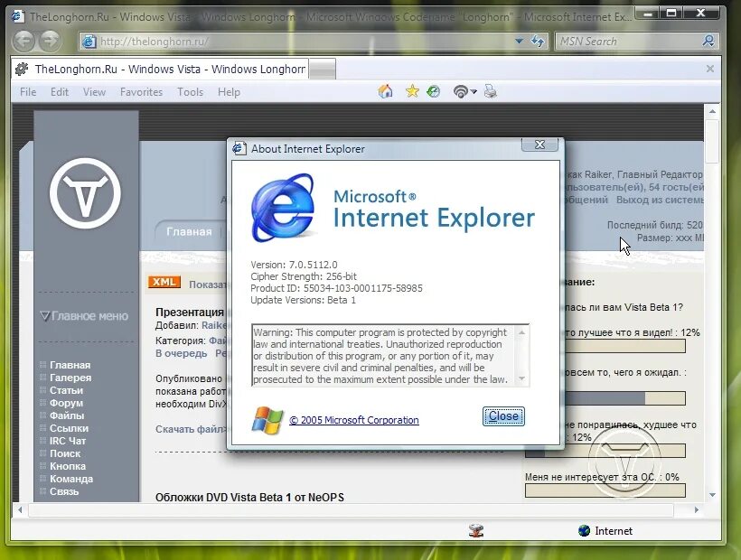Click the TheLonghorn.Ru bull logo
The width and height of the screenshot is (741, 560).
click(x=85, y=193)
